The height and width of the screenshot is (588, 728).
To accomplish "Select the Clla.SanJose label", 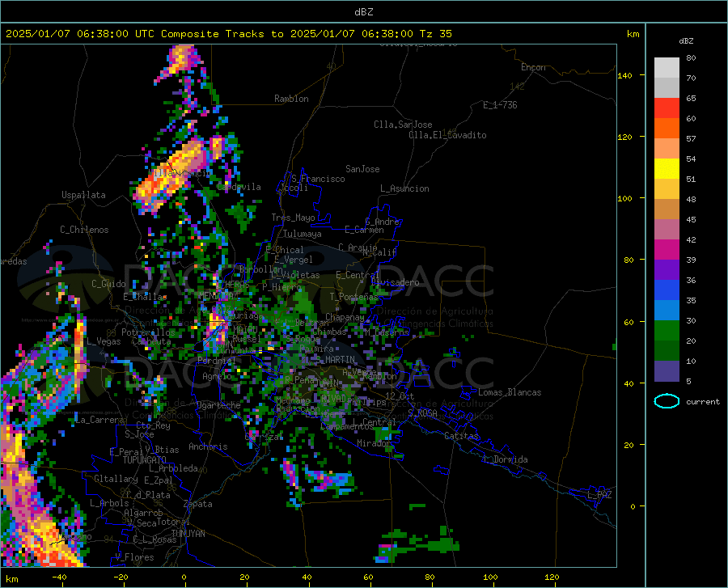I will coord(403,125).
